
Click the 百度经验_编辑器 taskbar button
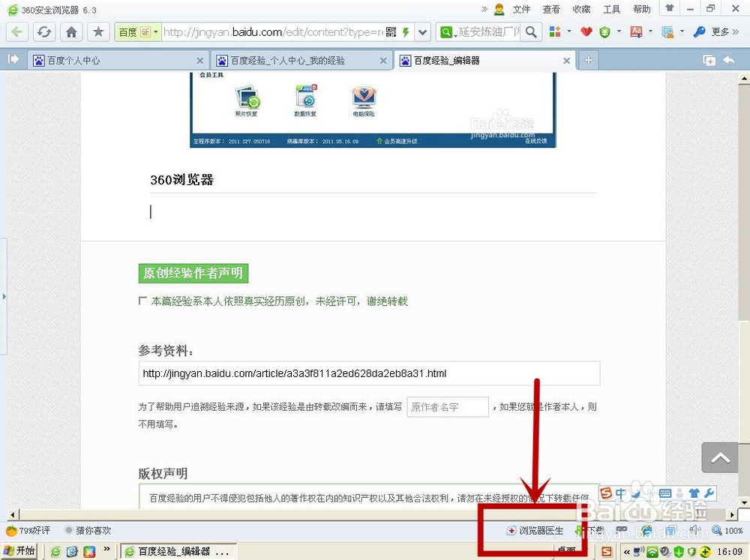[178, 552]
